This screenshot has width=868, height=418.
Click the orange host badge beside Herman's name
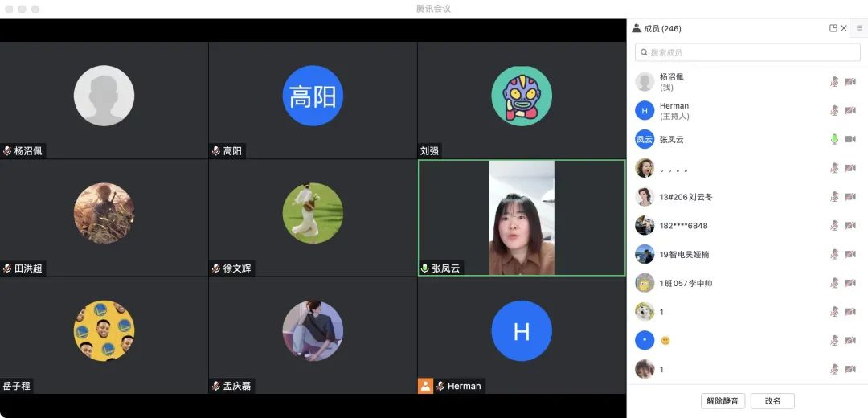click(x=425, y=386)
